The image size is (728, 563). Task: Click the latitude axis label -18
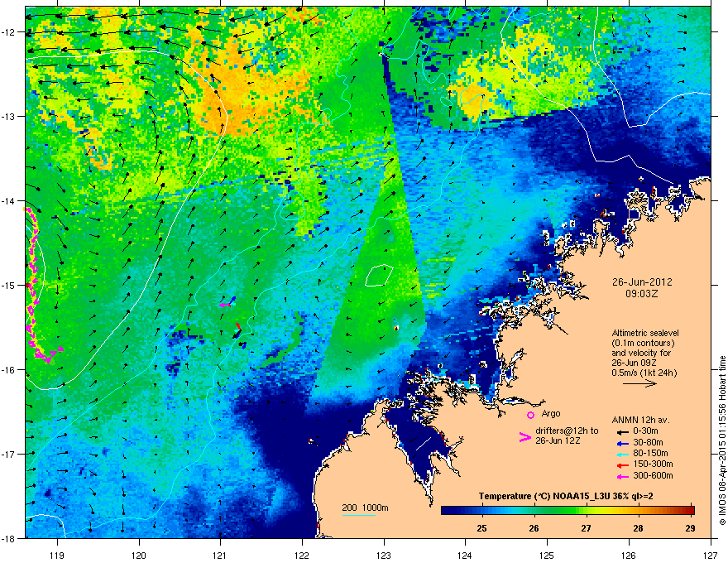click(x=9, y=538)
